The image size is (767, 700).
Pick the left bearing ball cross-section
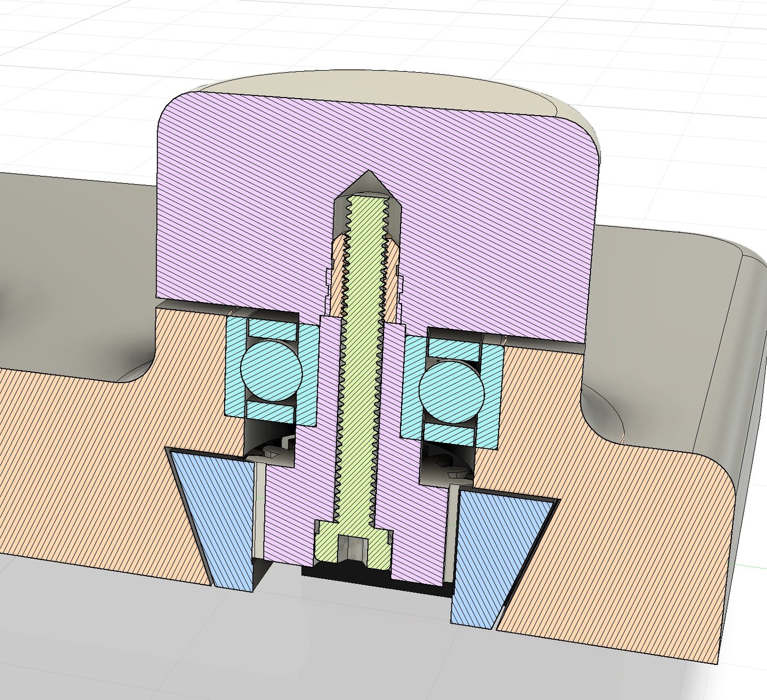[272, 370]
